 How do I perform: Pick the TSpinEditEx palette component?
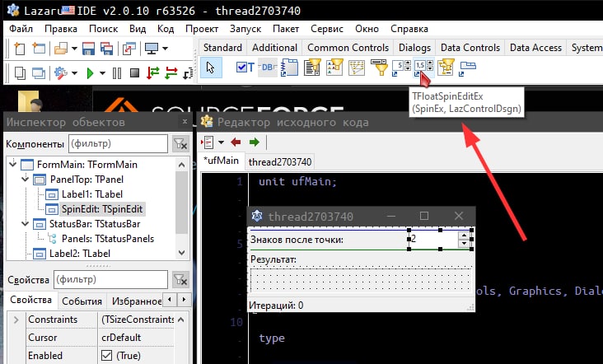click(x=401, y=68)
